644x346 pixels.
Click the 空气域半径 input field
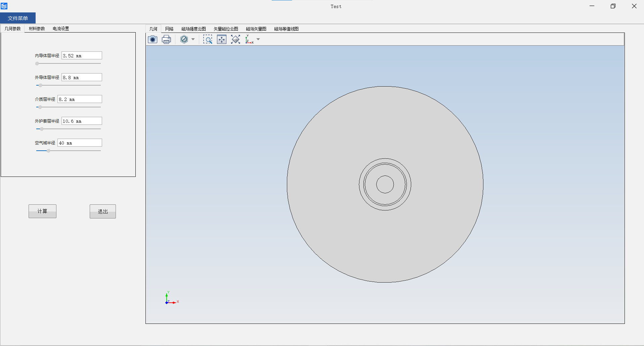pyautogui.click(x=80, y=143)
